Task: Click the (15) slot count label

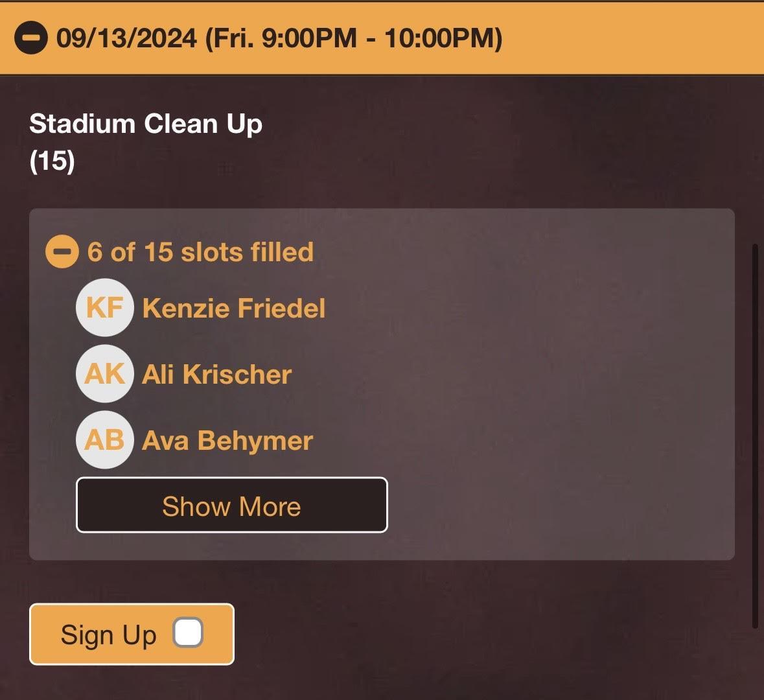Action: [52, 161]
